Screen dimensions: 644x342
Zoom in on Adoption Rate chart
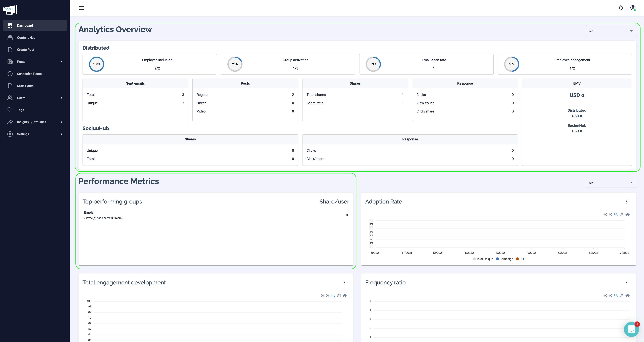pyautogui.click(x=605, y=215)
